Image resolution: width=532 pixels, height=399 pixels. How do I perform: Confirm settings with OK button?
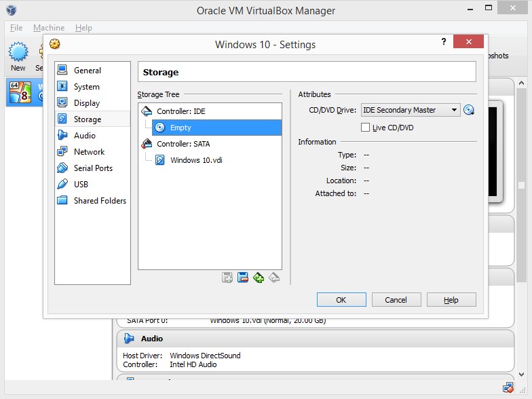341,300
